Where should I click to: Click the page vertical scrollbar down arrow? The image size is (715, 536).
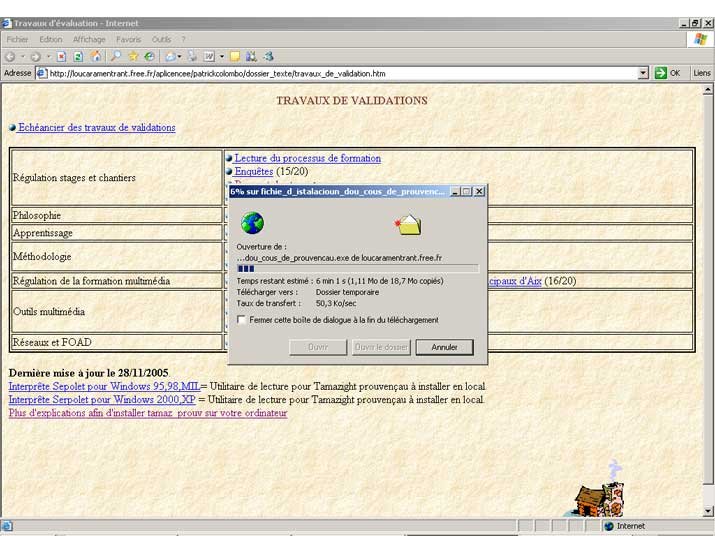point(708,511)
